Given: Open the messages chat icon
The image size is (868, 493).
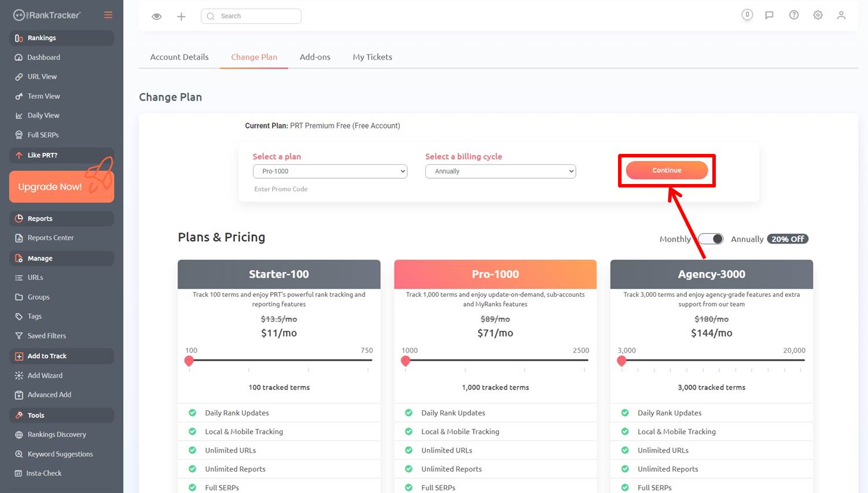Looking at the screenshot, I should (x=769, y=16).
